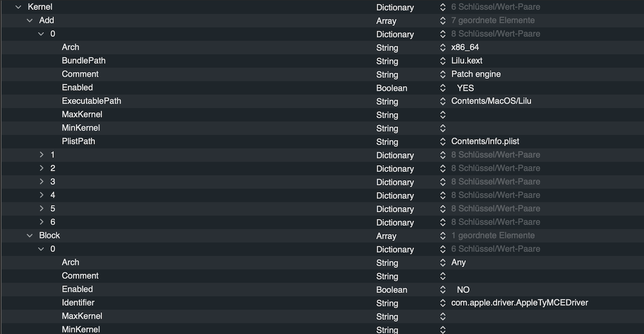The height and width of the screenshot is (334, 644).
Task: Toggle the NO value in Block Enabled
Action: [463, 290]
